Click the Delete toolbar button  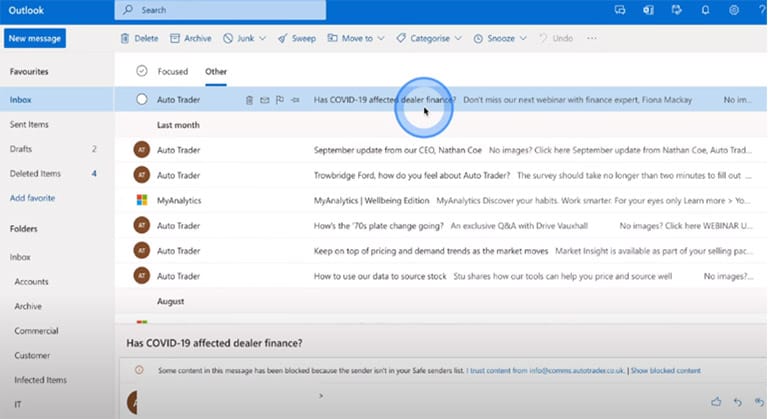[x=140, y=38]
